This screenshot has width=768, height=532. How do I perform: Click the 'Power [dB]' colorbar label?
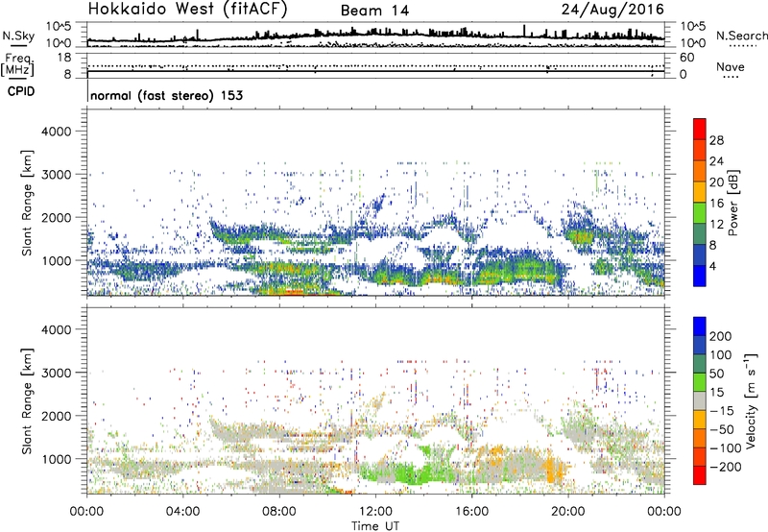[x=732, y=203]
